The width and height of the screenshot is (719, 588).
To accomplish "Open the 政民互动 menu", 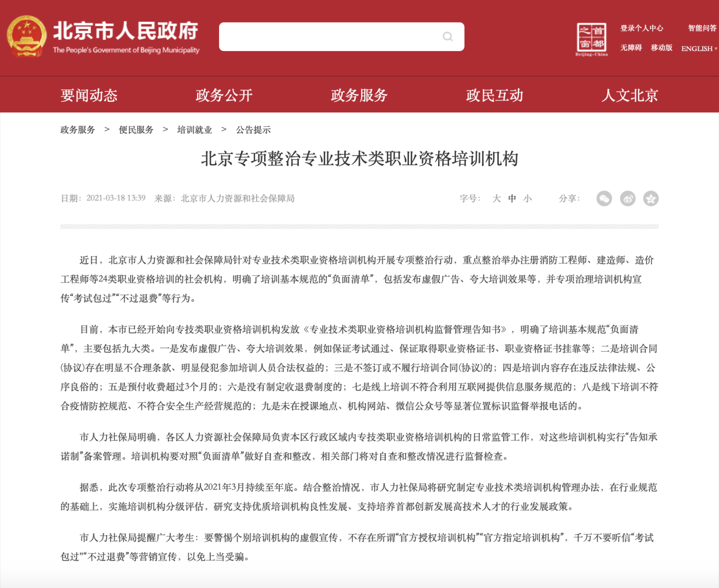I will (494, 95).
